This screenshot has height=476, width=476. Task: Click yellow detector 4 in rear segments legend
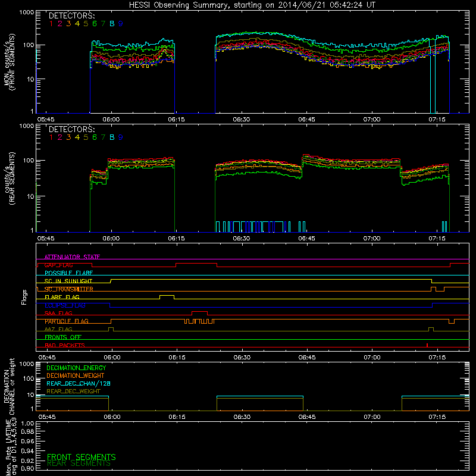(x=77, y=137)
